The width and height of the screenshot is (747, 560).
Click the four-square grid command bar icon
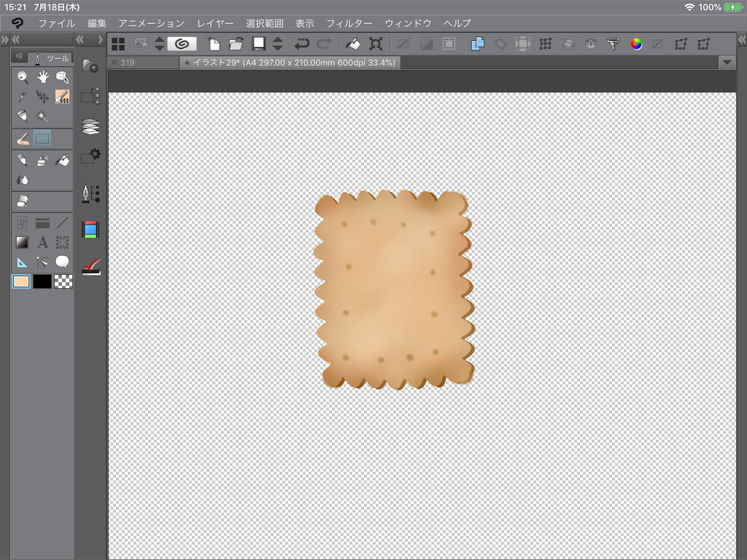pos(117,44)
